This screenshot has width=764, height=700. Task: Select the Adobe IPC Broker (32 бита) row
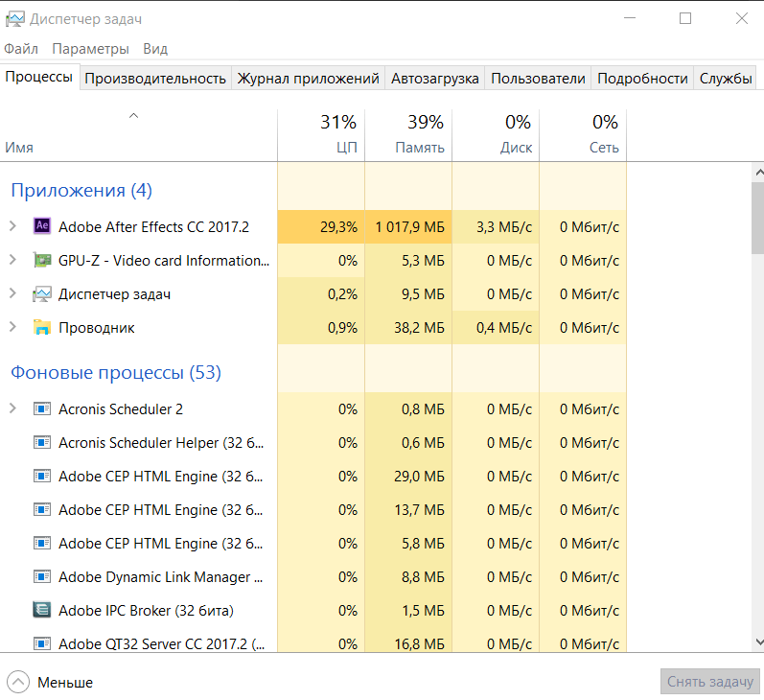313,610
